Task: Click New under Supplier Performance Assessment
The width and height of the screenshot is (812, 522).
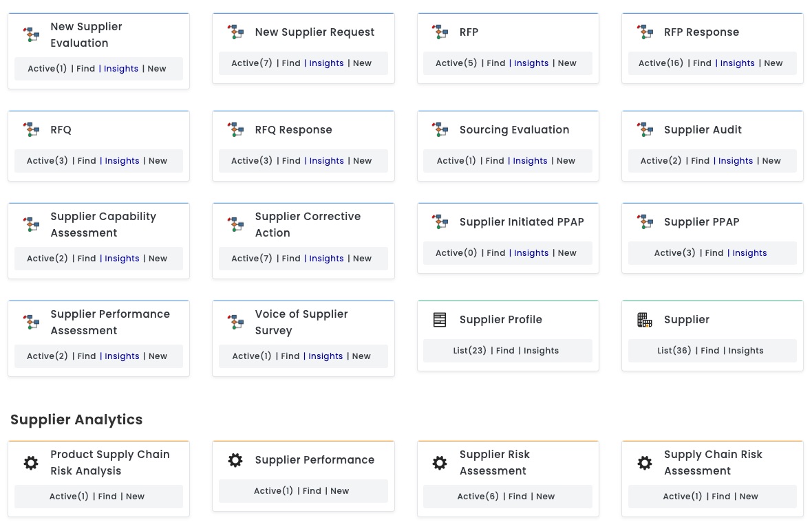Action: [x=158, y=356]
